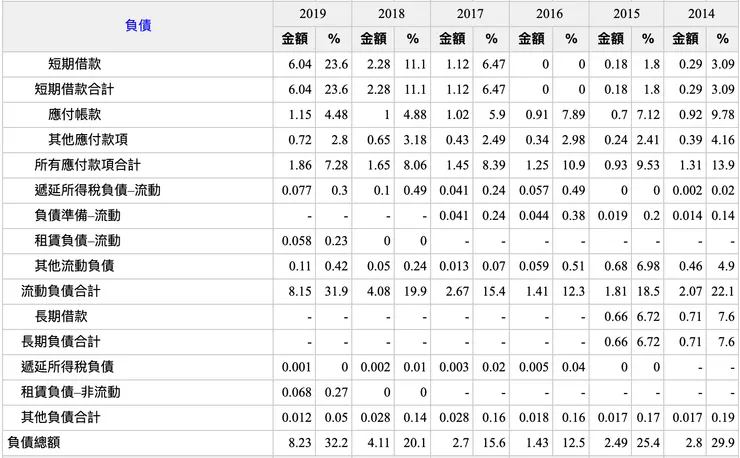Screen dimensions: 740x458
Task: Select the 2014 year column header
Action: [x=701, y=14]
